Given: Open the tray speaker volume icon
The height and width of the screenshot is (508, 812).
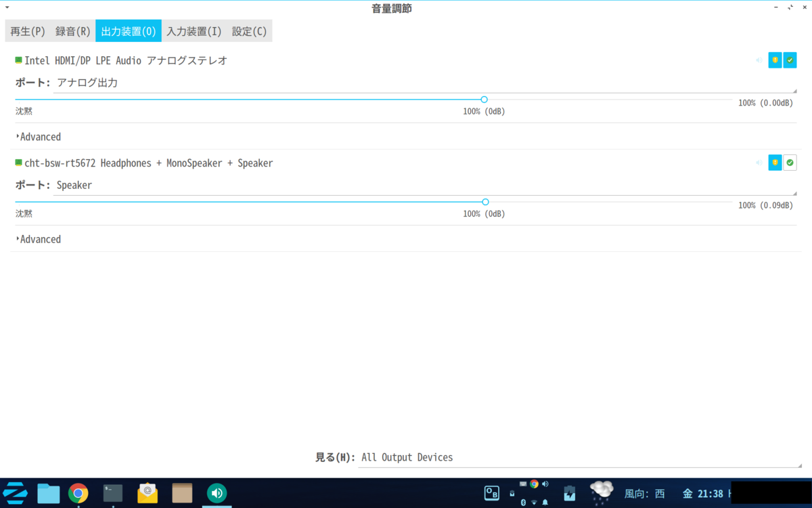Looking at the screenshot, I should click(x=545, y=484).
